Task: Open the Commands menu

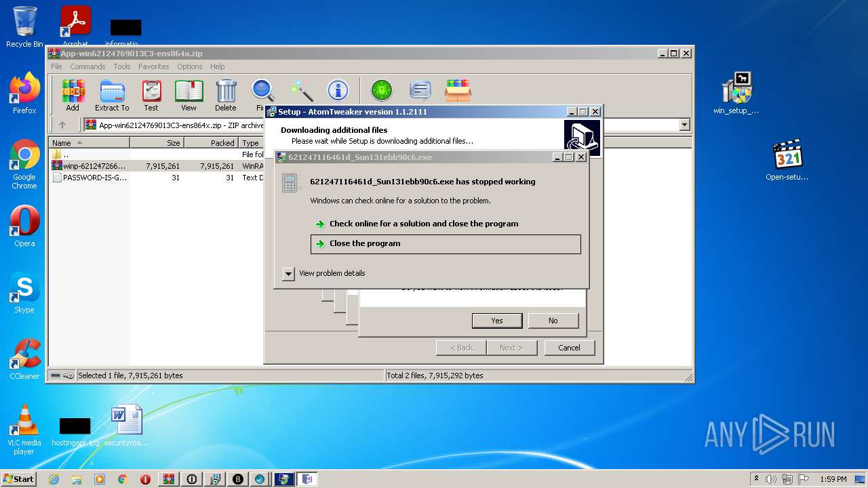Action: point(87,66)
